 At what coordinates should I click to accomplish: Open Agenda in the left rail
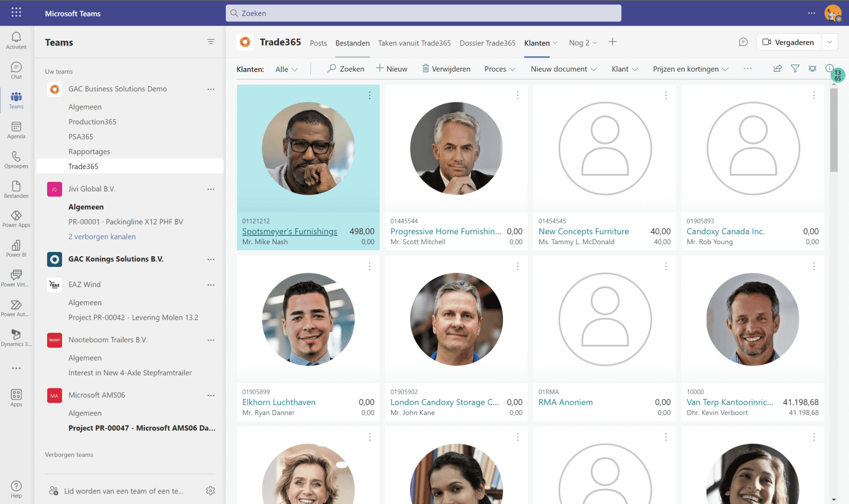tap(16, 130)
